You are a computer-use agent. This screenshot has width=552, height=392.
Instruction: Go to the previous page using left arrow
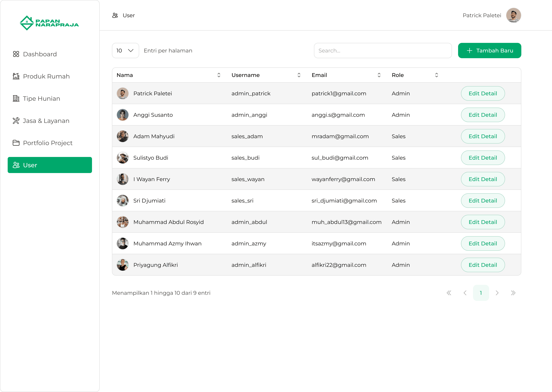(x=465, y=293)
